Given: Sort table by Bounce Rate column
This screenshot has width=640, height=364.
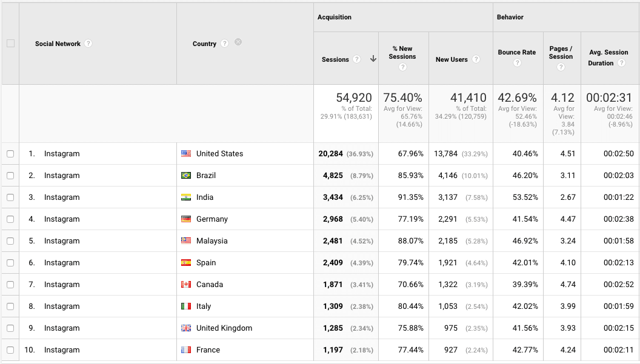Looking at the screenshot, I should click(x=516, y=52).
